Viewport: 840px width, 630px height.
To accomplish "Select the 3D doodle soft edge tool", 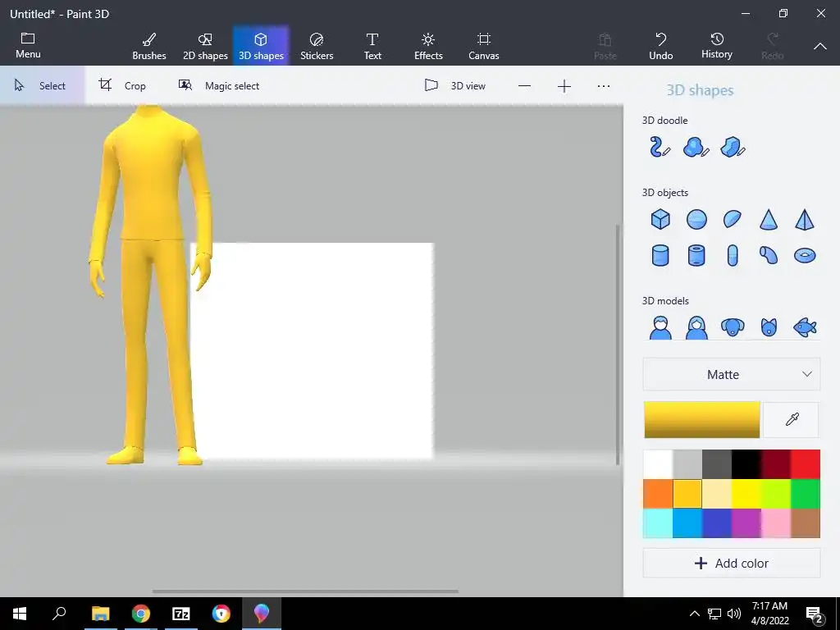I will (696, 148).
